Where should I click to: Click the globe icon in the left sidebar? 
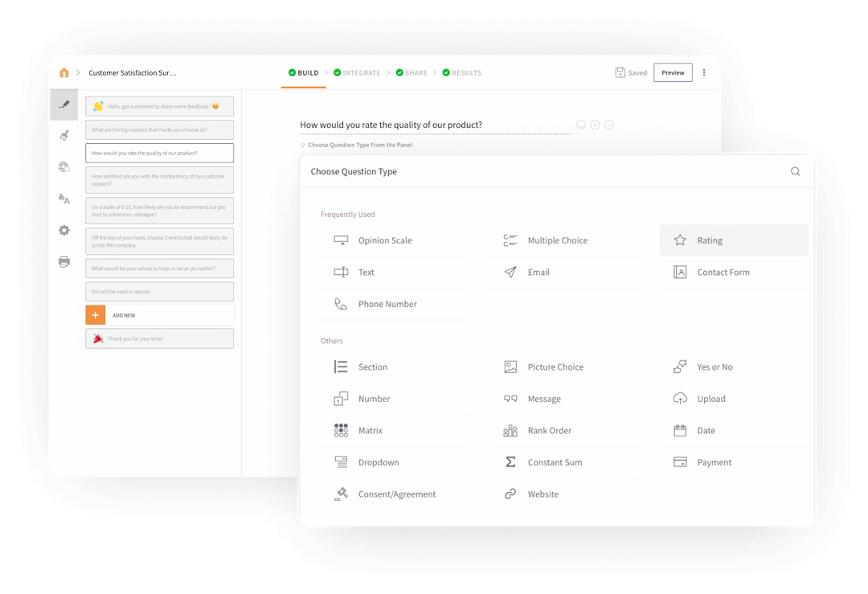(x=64, y=167)
